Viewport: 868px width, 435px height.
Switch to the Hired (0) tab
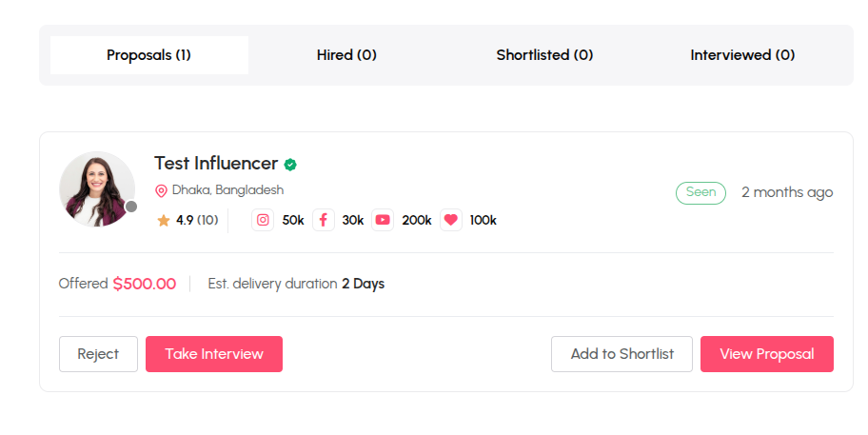[x=346, y=55]
